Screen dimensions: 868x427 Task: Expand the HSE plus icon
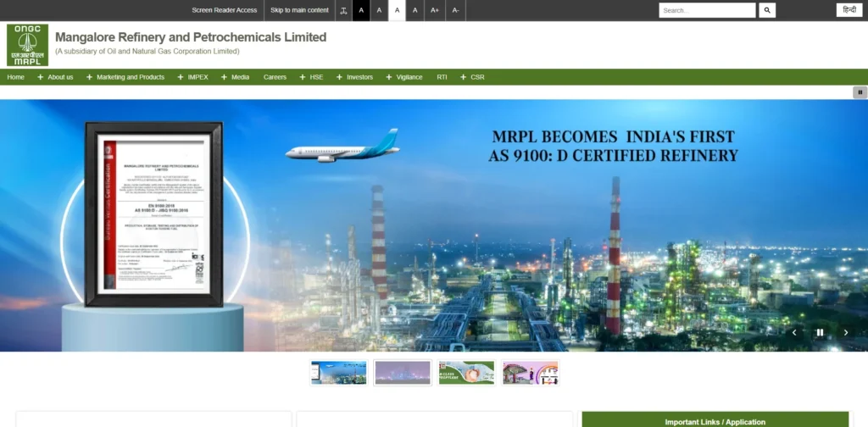pyautogui.click(x=303, y=77)
